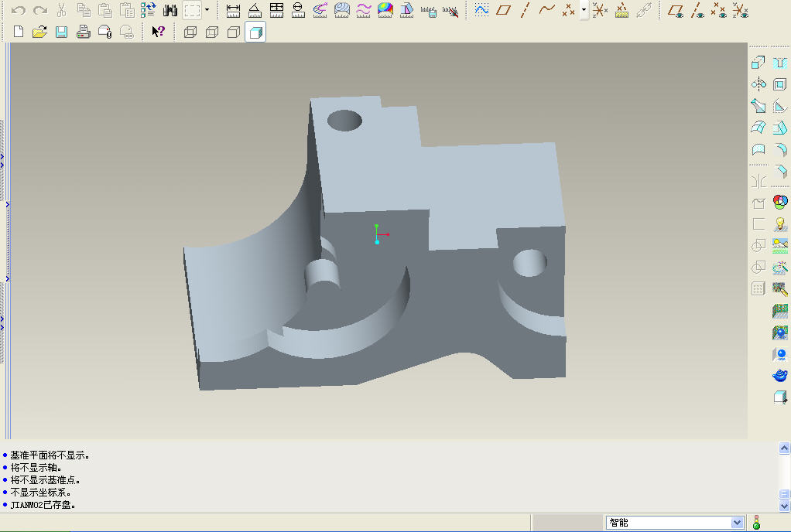Click the Undo arrow icon

click(18, 10)
